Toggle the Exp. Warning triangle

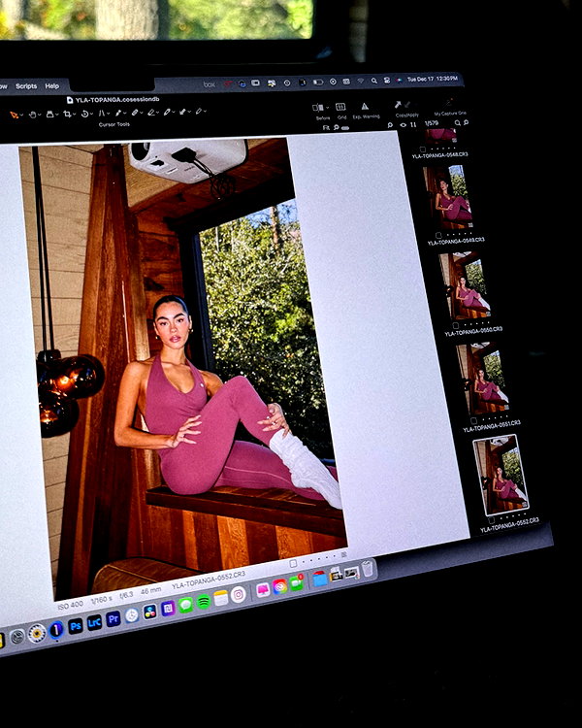pos(365,107)
